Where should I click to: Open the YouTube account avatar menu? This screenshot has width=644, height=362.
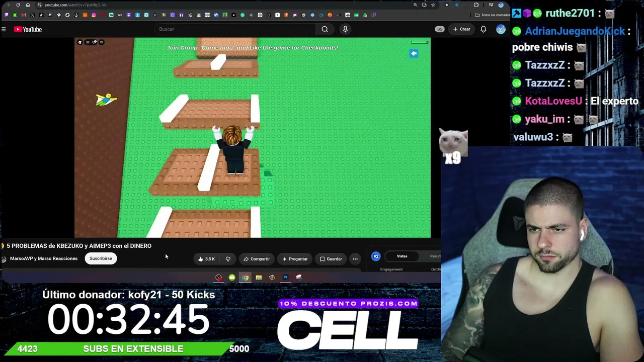(501, 29)
